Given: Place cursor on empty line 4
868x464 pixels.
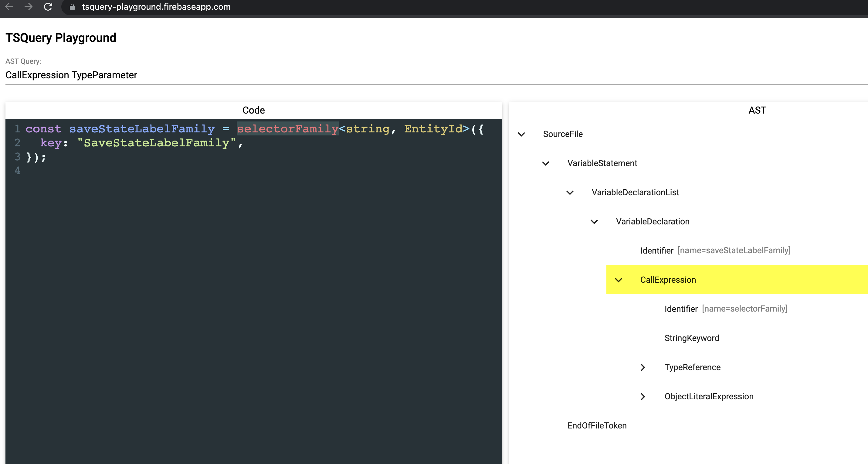Looking at the screenshot, I should [x=263, y=171].
